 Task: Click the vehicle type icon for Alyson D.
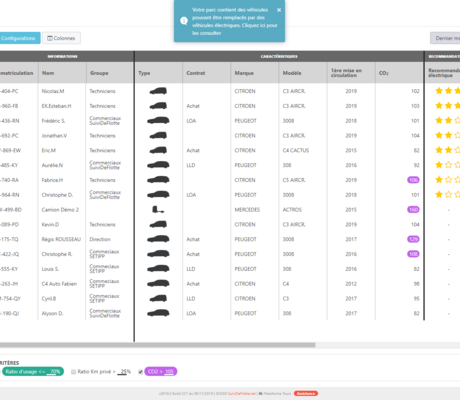(158, 313)
